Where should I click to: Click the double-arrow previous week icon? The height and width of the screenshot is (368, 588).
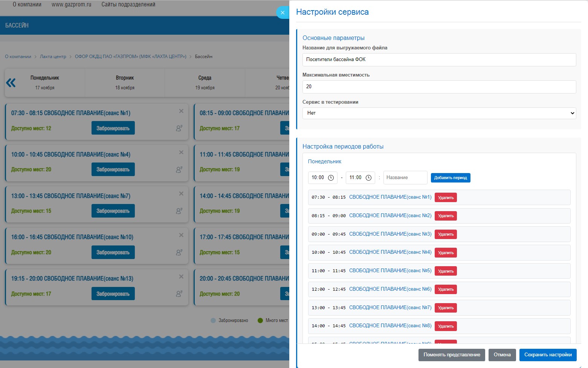11,83
